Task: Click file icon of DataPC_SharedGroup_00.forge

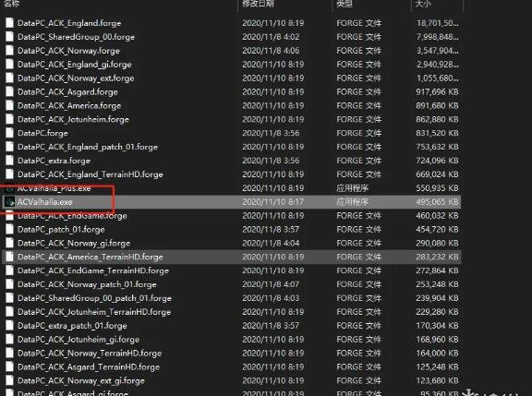Action: [x=10, y=37]
